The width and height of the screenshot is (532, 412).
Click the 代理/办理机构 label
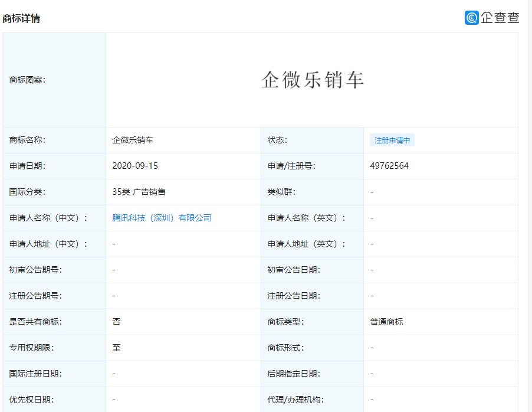pyautogui.click(x=295, y=400)
